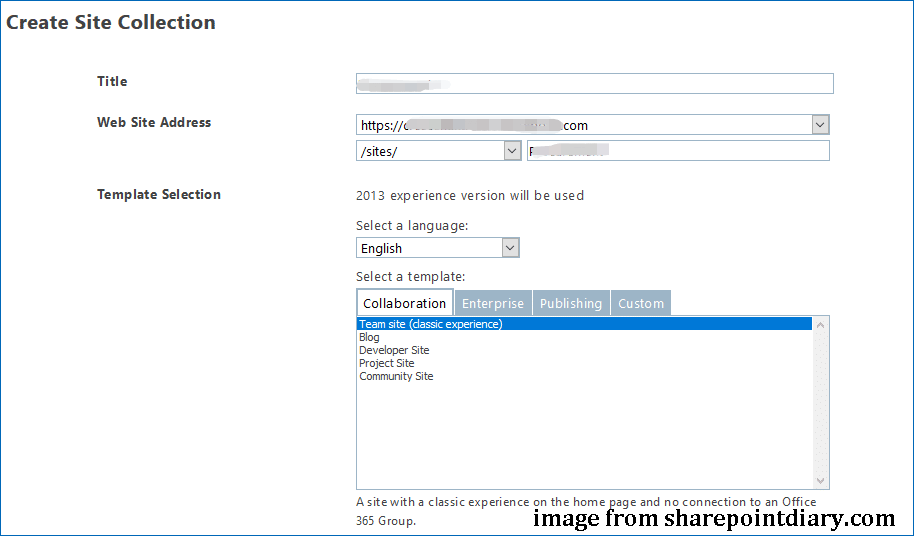Click the Create Site Collection heading
The width and height of the screenshot is (914, 536).
pos(111,22)
